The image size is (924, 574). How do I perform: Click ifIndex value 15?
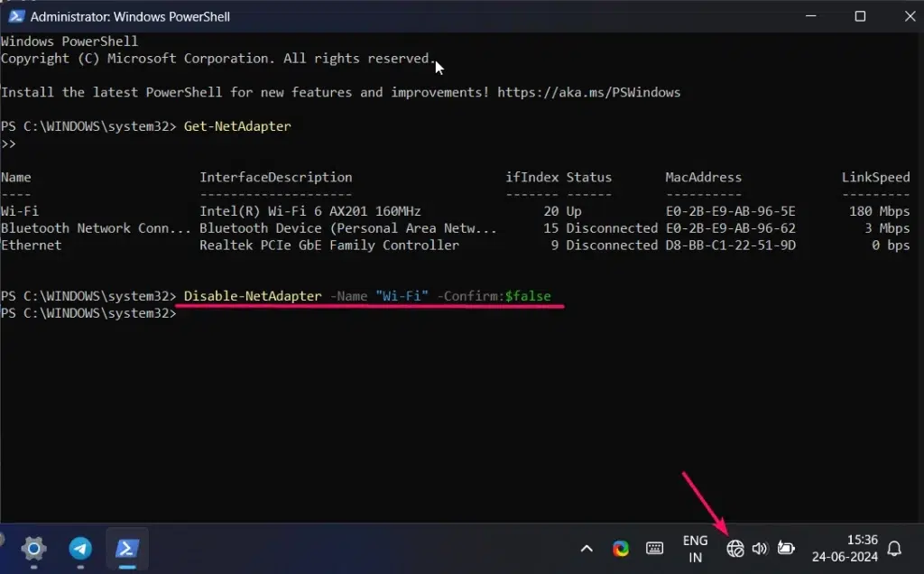pos(551,228)
